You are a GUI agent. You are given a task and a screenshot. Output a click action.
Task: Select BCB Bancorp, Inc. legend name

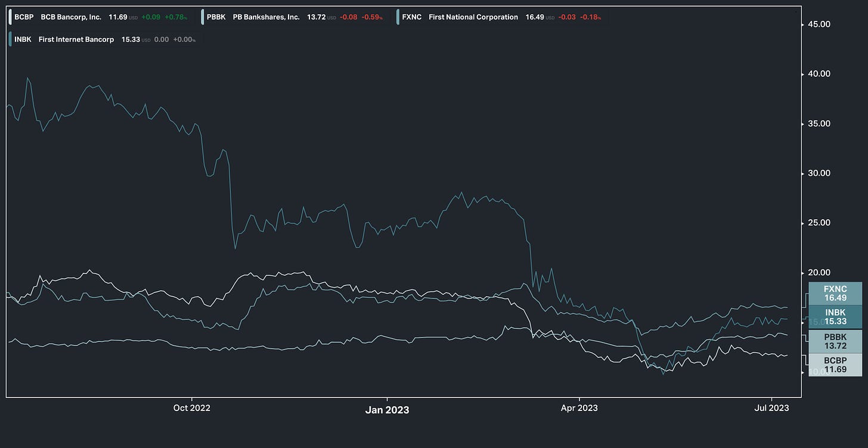coord(71,17)
